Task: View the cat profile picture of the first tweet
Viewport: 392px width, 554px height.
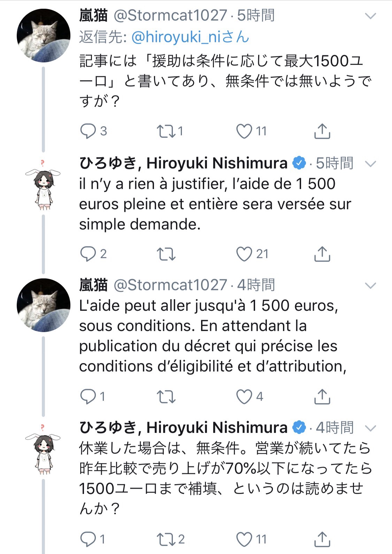Action: point(43,36)
